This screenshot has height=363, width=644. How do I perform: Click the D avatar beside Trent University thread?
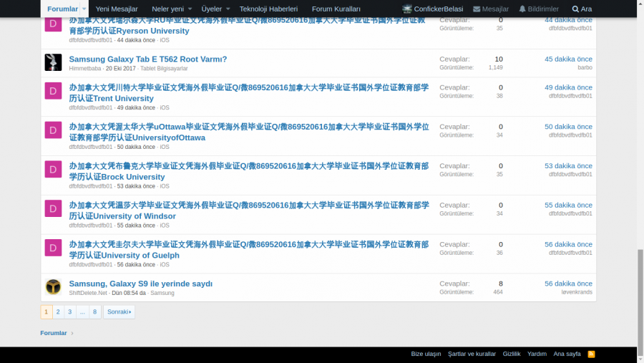pos(53,91)
